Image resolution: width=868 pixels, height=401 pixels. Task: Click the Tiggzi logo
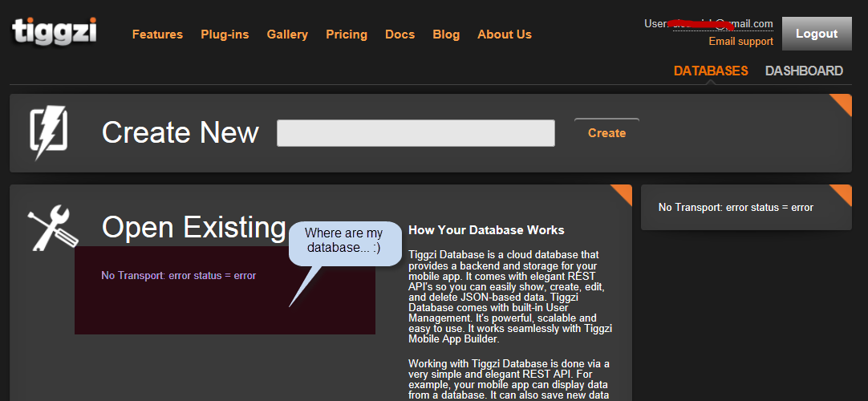pyautogui.click(x=54, y=32)
